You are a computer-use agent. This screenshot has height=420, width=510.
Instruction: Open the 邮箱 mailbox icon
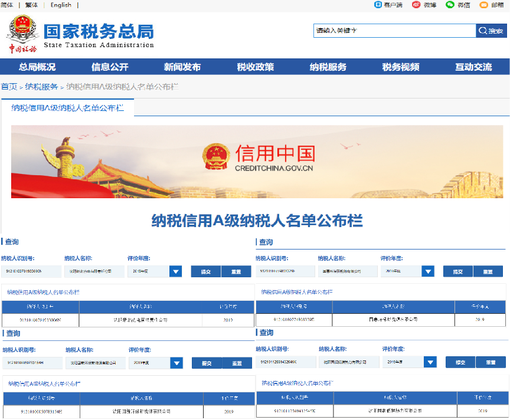(484, 5)
